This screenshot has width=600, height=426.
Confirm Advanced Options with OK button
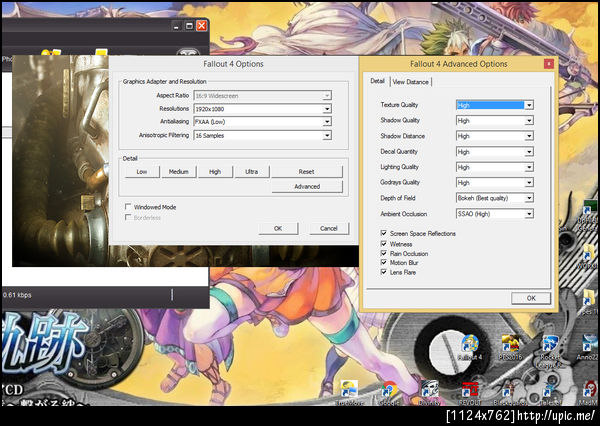pos(531,298)
